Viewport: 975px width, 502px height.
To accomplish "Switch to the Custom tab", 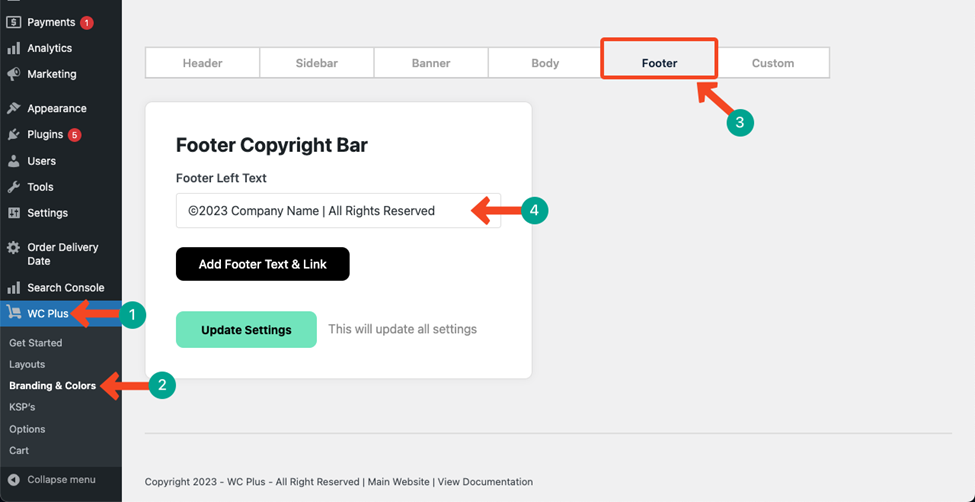I will coord(773,63).
